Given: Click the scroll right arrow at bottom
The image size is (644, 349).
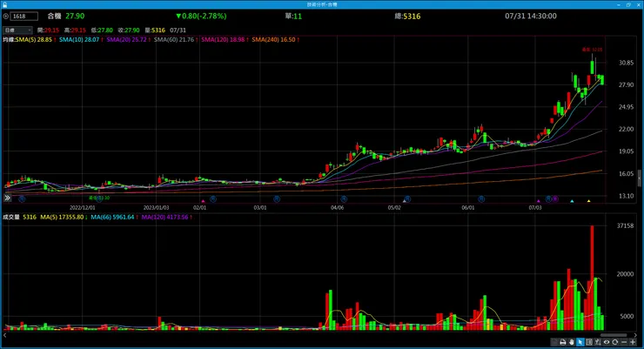Looking at the screenshot, I should click(x=635, y=335).
